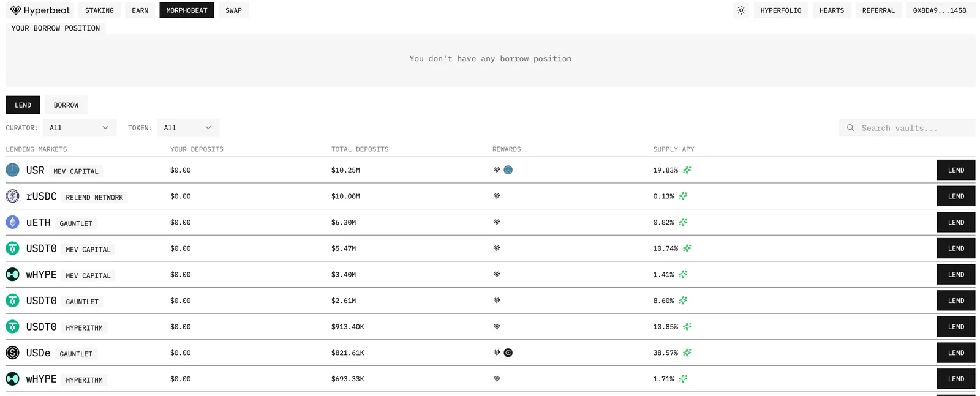Select the Morphobeat tab

point(187,10)
